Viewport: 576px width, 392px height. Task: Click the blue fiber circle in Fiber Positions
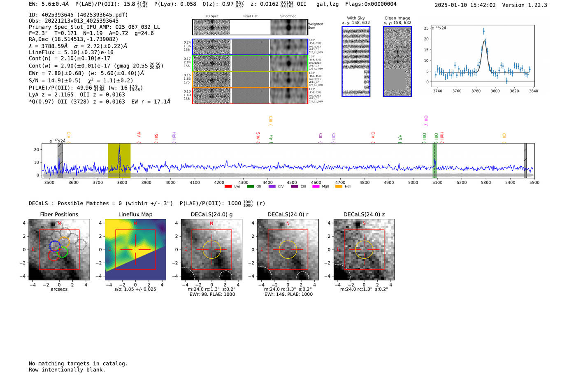point(55,246)
